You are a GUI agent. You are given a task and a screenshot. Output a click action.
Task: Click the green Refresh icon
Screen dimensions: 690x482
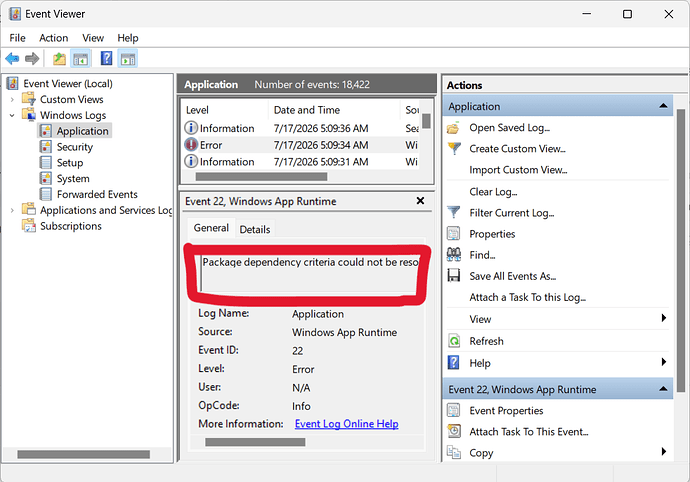tap(454, 341)
